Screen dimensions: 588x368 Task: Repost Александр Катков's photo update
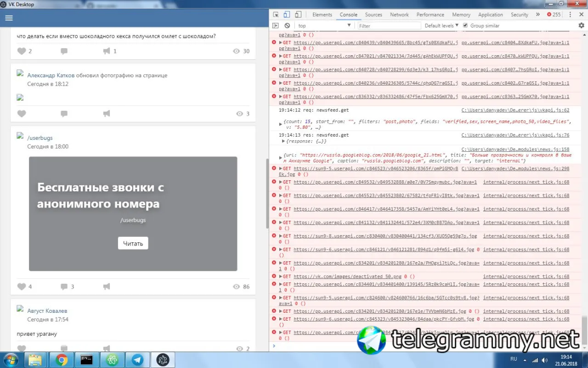(107, 114)
